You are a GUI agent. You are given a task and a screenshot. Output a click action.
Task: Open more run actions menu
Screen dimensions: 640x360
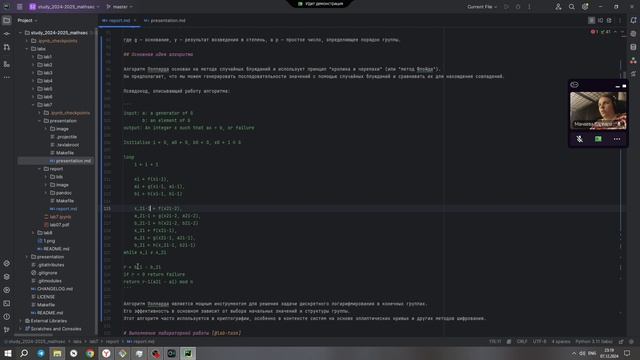pos(529,7)
